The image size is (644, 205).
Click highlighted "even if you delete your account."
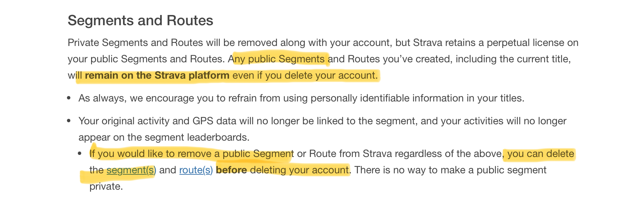point(305,75)
